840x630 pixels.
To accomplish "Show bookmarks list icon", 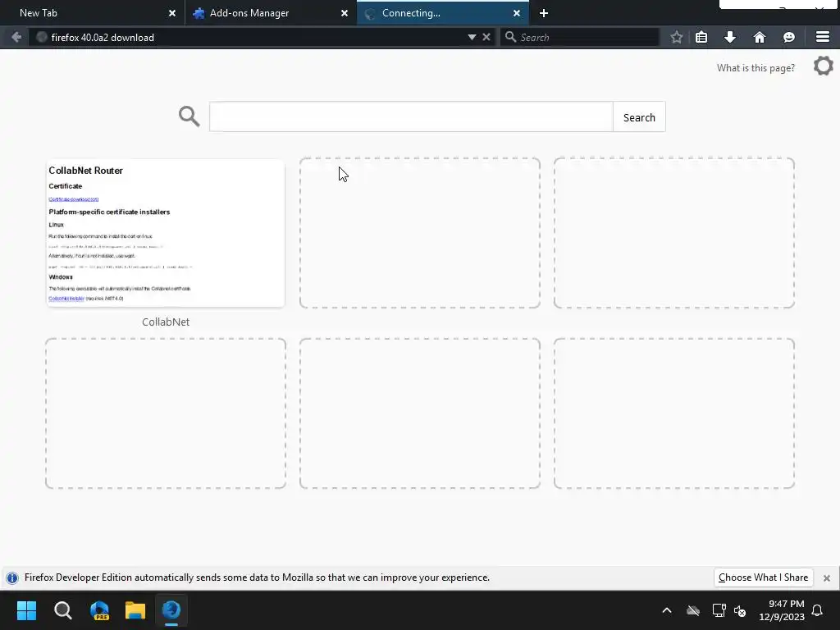I will pos(701,37).
